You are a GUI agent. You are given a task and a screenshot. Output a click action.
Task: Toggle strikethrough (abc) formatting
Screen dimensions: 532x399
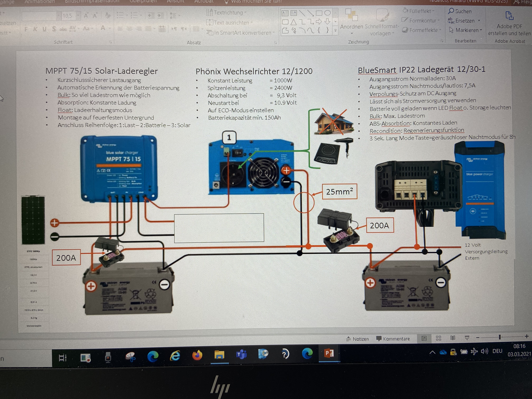point(63,29)
